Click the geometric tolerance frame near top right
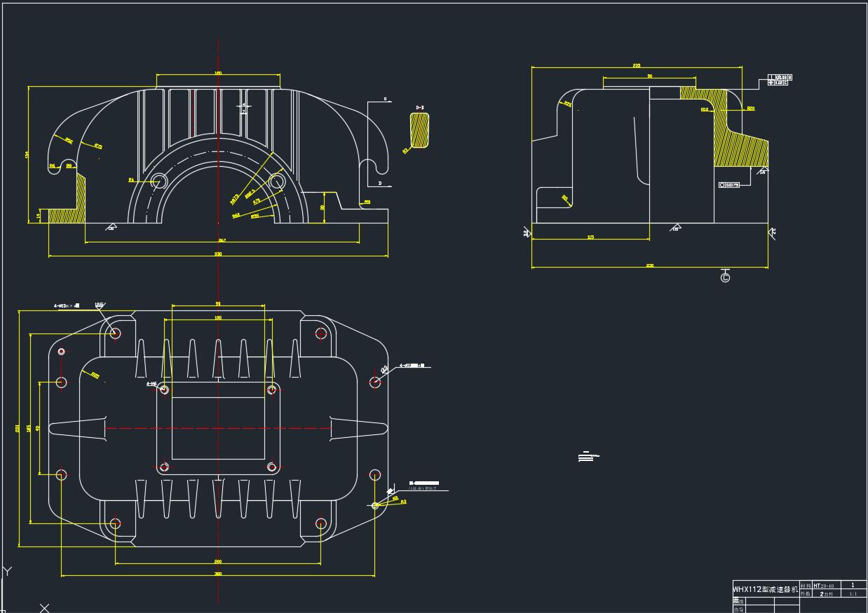Screen dimensions: 868x613 pyautogui.click(x=780, y=80)
